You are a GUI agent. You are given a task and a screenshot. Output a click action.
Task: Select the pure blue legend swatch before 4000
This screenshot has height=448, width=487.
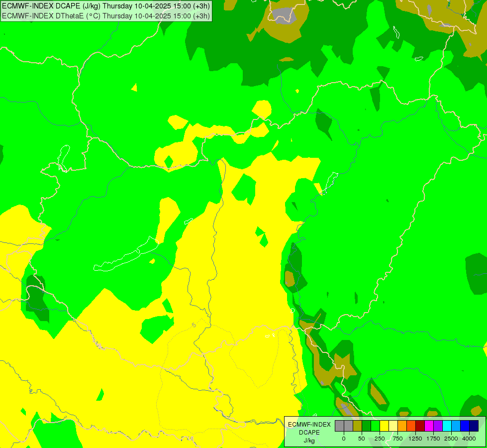click(x=465, y=426)
